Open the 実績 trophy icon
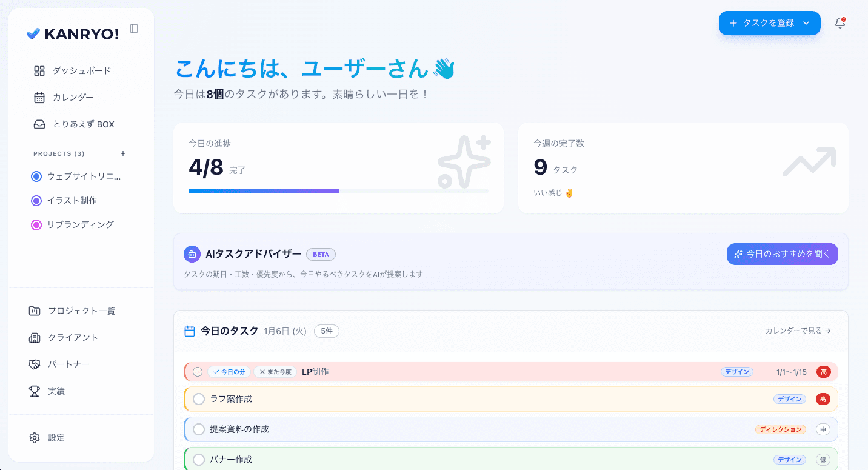 pyautogui.click(x=39, y=391)
